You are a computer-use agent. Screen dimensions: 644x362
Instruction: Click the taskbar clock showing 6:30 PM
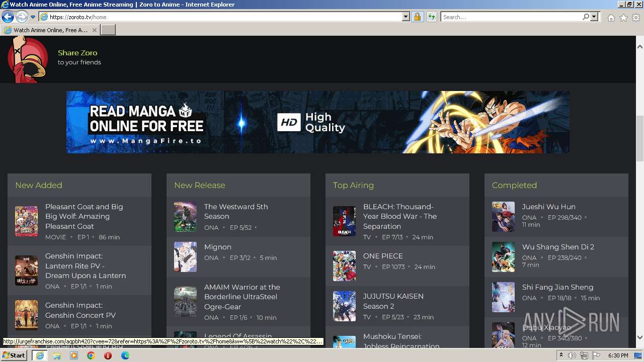(x=618, y=355)
